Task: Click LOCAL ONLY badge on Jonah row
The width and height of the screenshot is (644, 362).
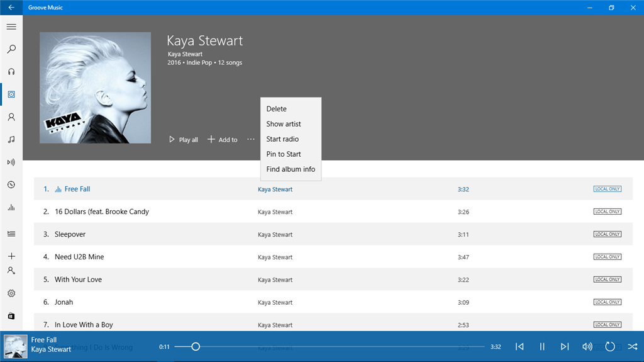Action: point(607,302)
